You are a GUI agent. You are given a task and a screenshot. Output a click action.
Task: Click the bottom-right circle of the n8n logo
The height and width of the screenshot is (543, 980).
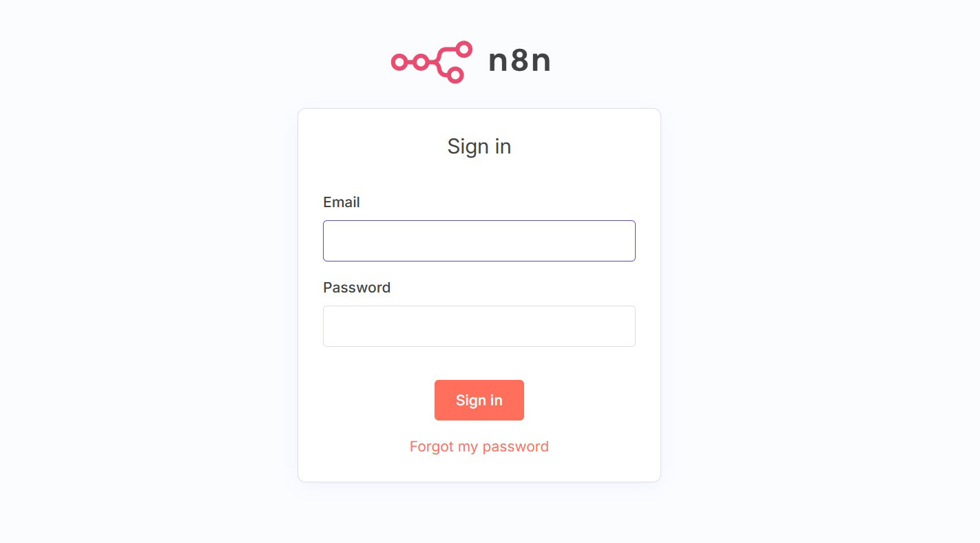[x=455, y=75]
